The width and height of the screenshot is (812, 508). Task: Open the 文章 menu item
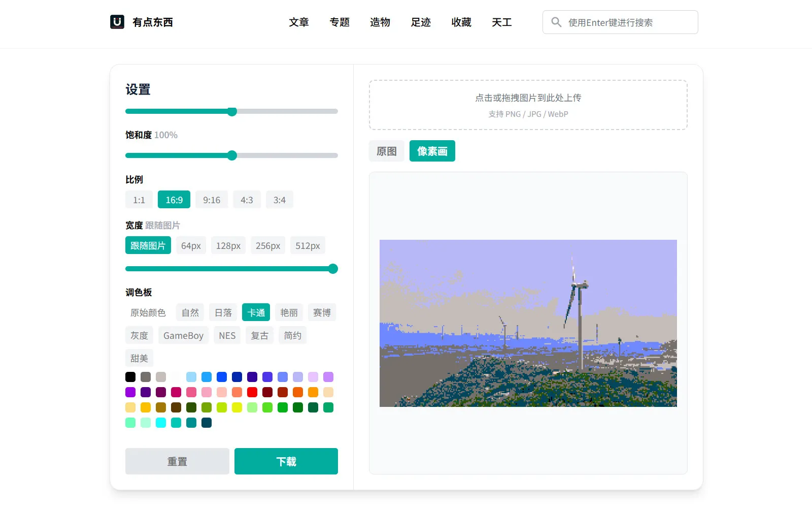299,22
